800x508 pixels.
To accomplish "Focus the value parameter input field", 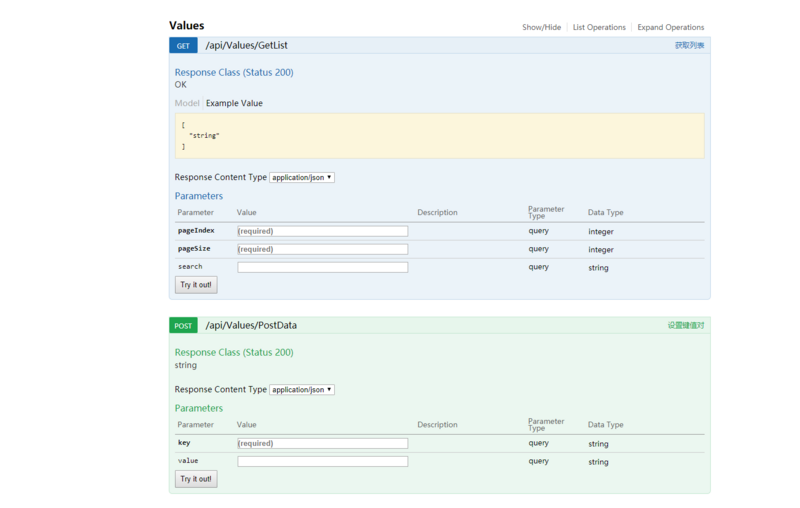I will pos(322,461).
